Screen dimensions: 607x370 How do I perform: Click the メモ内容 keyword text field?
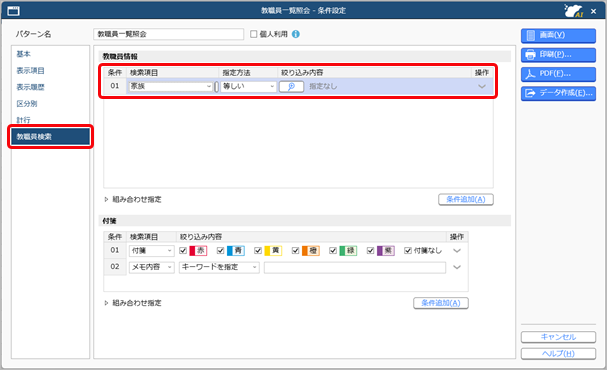355,267
